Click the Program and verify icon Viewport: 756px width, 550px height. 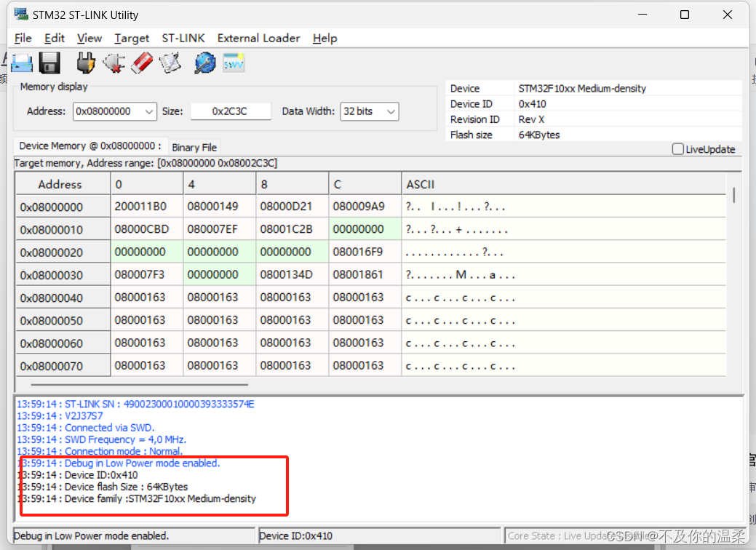point(170,63)
